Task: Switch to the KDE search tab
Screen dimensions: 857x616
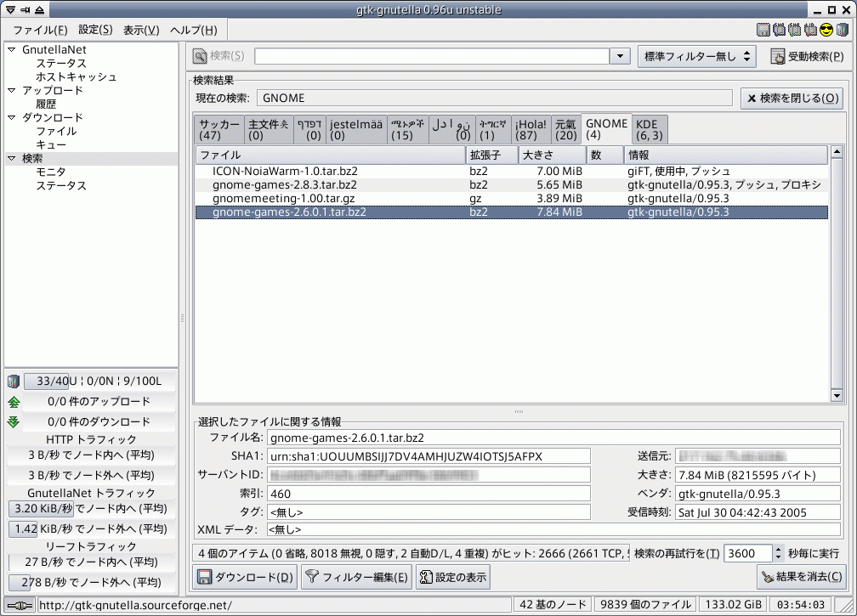Action: click(x=650, y=129)
